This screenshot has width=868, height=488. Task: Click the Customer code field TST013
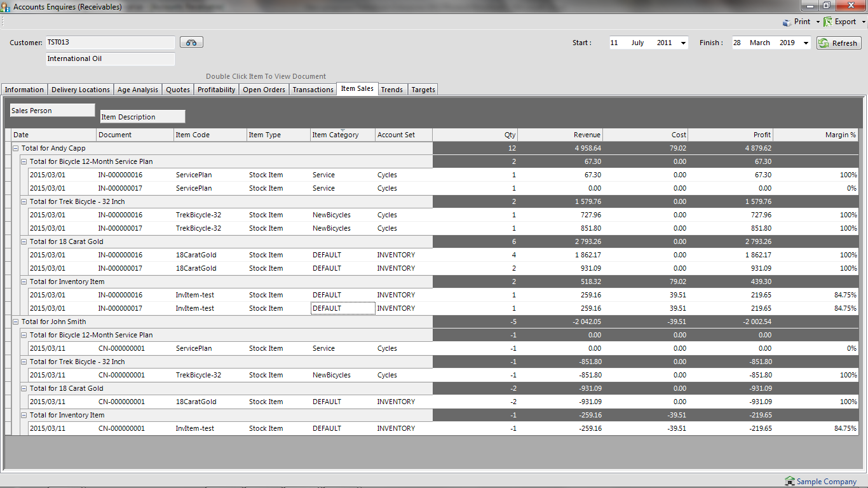coord(110,43)
